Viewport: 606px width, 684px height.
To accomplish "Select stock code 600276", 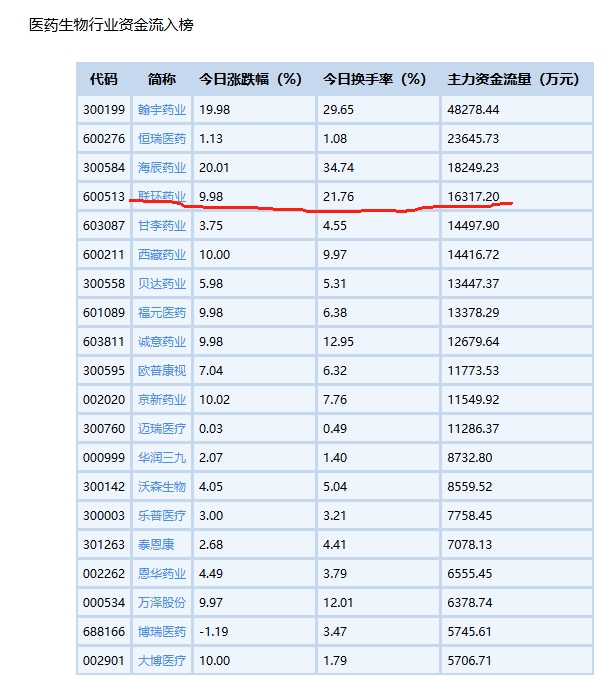I will (104, 139).
